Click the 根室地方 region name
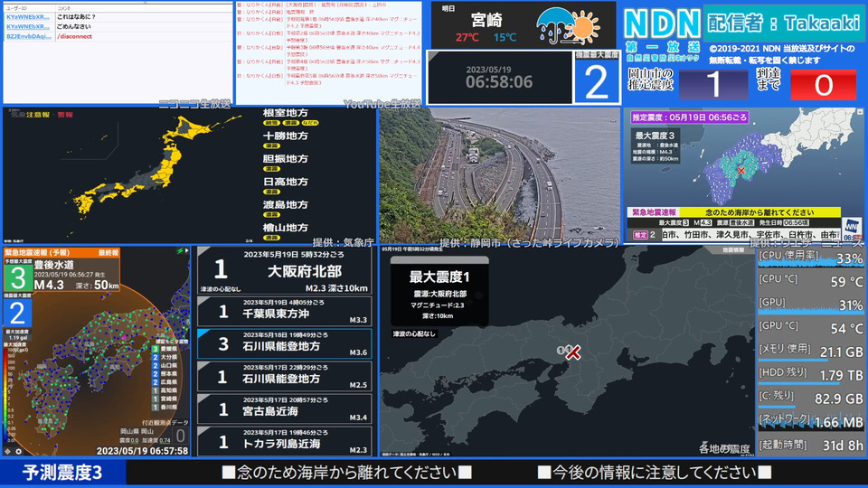The image size is (868, 488). (286, 113)
